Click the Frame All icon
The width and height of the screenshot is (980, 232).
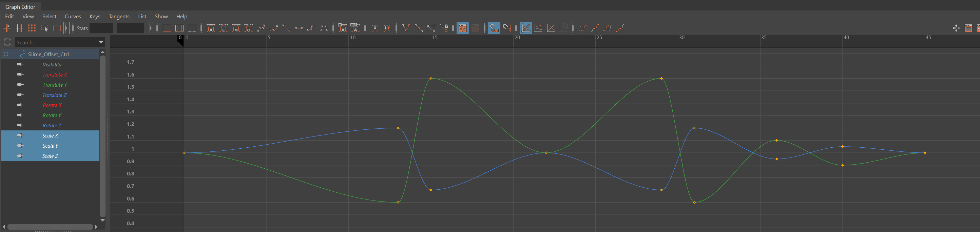(167, 28)
